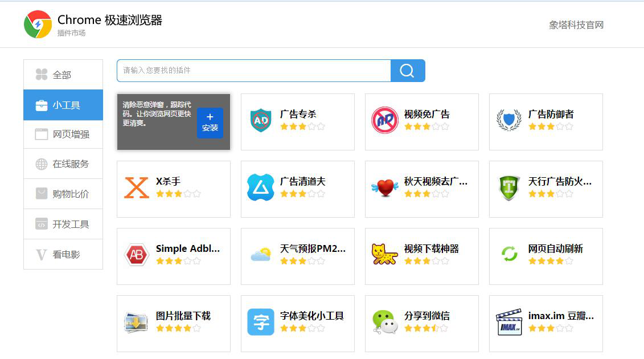
Task: Open the 天行广告防火墙 green shield icon
Action: click(x=508, y=187)
